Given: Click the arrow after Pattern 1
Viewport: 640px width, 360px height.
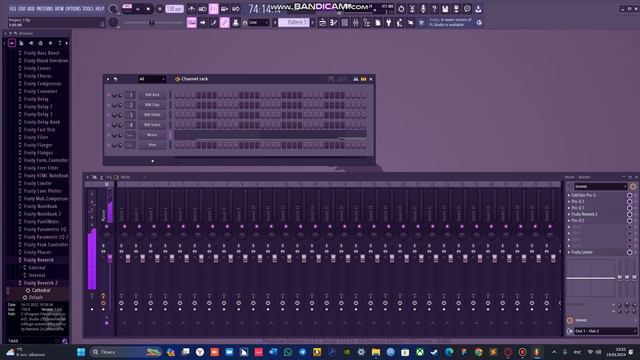Looking at the screenshot, I should [313, 23].
